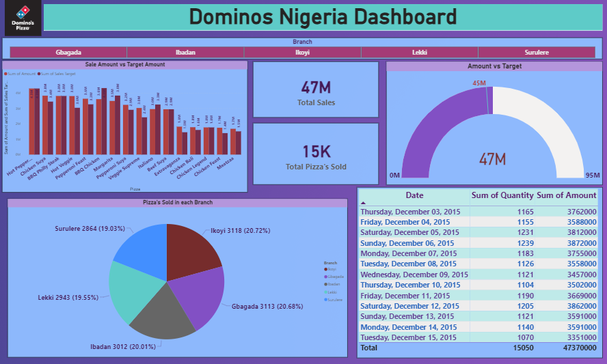Click the Ibadan legend dot in pie chart
This screenshot has height=364, width=607.
pyautogui.click(x=325, y=284)
